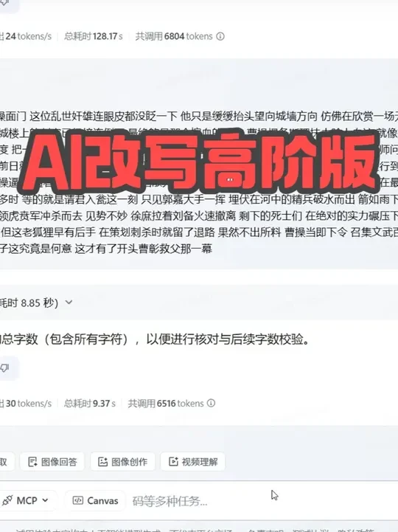Click the 总耗时 9.37 s statistic
The height and width of the screenshot is (532, 398).
(x=89, y=403)
